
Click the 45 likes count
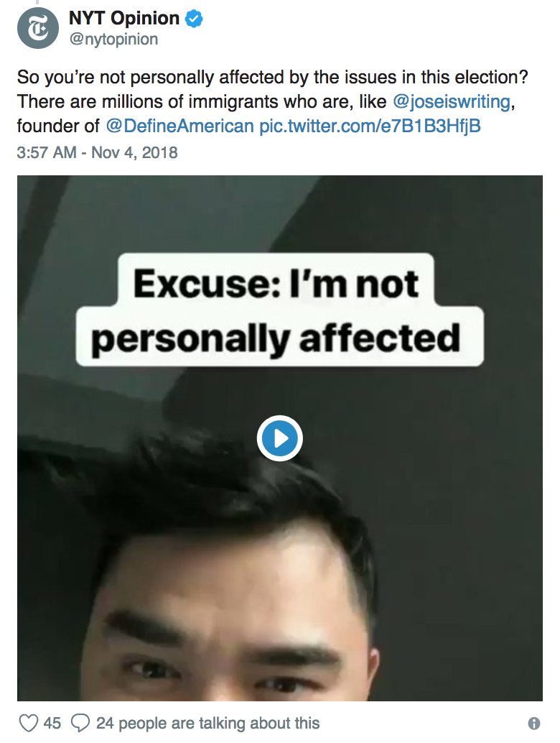(52, 722)
